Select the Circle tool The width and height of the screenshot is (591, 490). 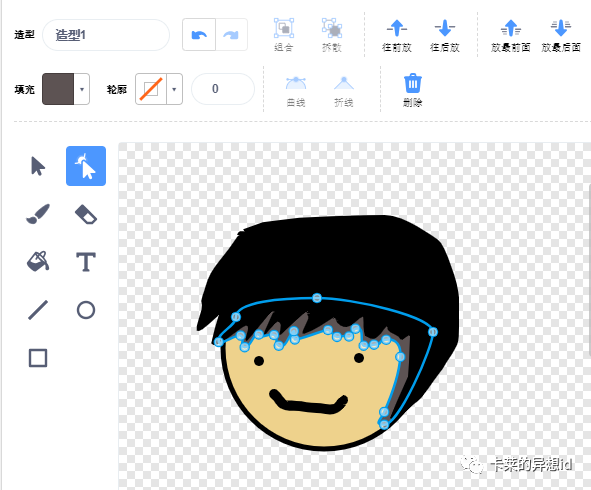86,310
